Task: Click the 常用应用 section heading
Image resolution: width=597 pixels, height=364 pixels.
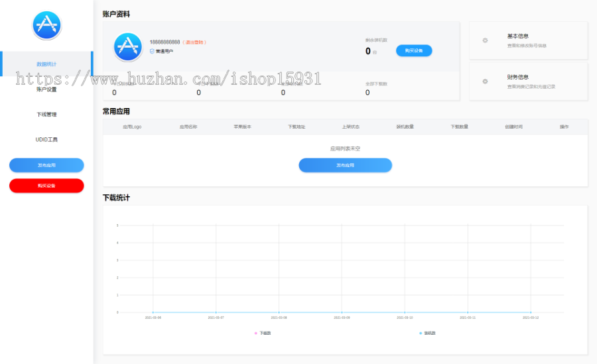Action: pos(116,111)
